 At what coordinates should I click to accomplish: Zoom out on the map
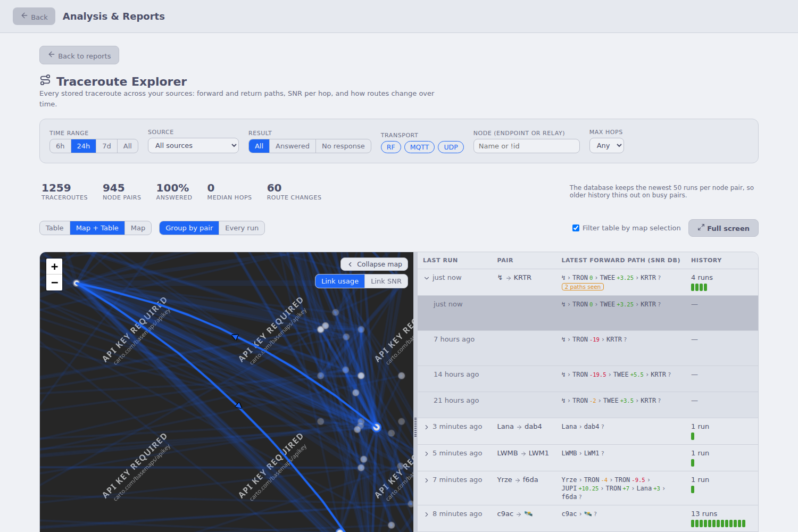[54, 282]
